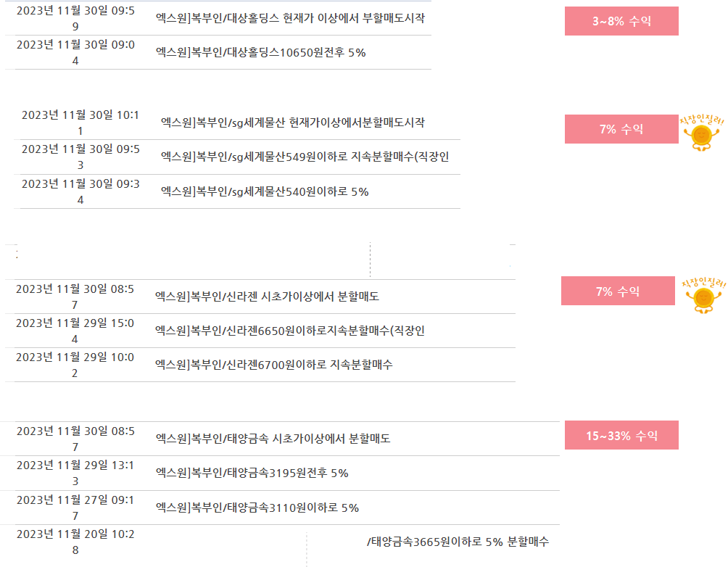The image size is (728, 567).
Task: Open sg세계물산 현재가이상에서분할매도시작 message
Action: click(x=292, y=123)
